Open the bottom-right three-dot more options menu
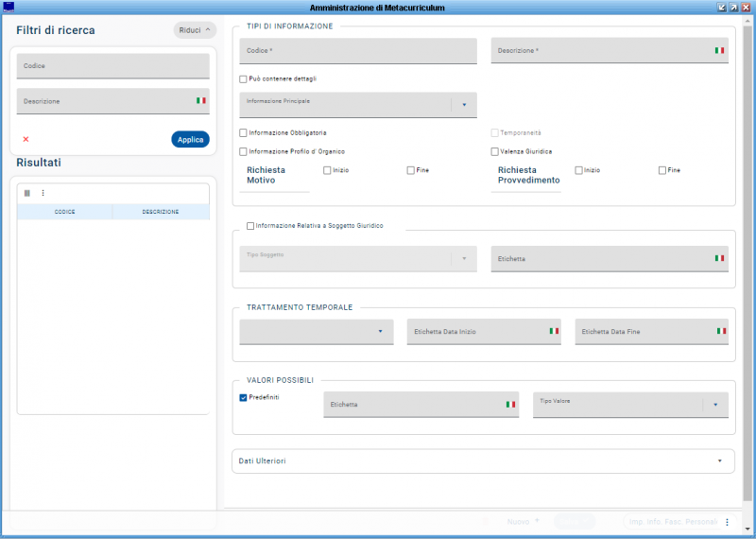 point(727,521)
